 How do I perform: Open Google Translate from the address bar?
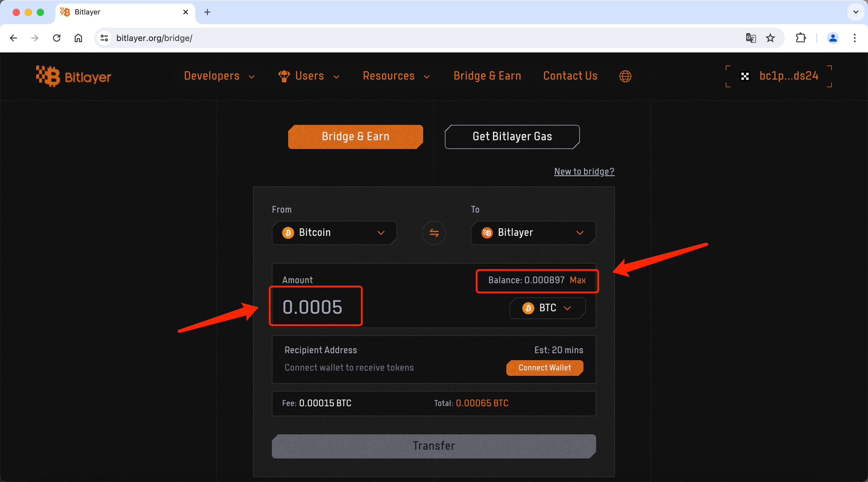[x=751, y=38]
